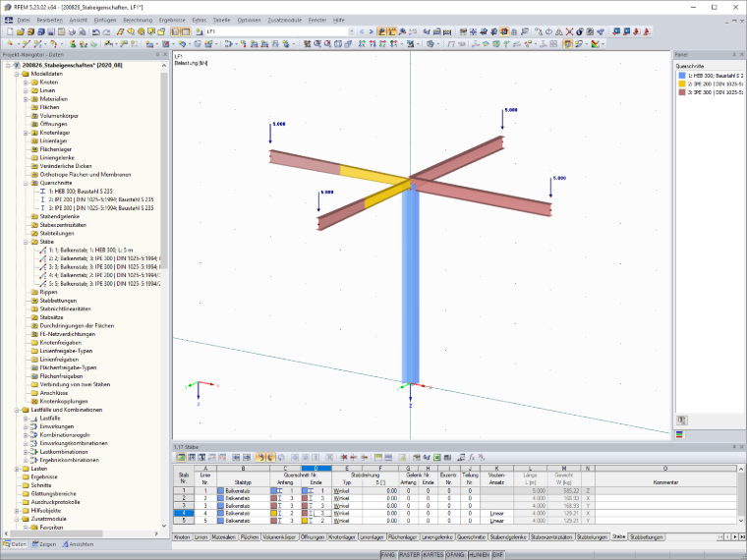Expand the Lasten tree node

17,469
